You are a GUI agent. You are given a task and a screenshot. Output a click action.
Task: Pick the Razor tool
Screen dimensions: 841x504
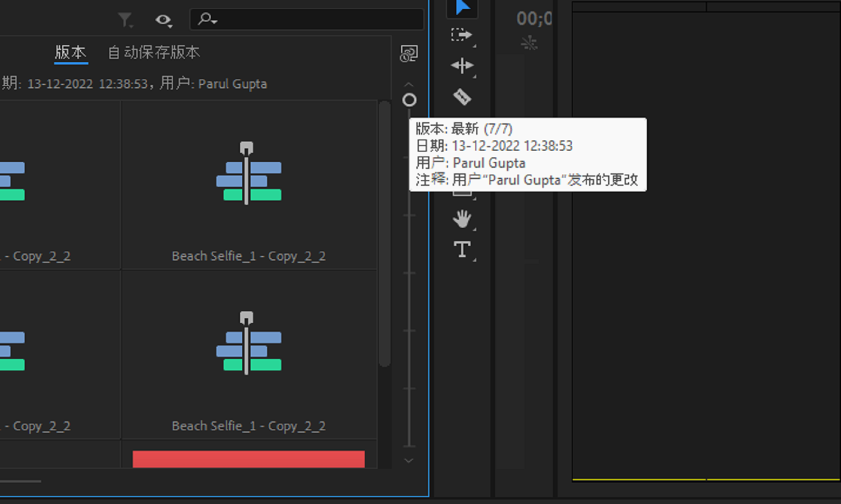[463, 97]
